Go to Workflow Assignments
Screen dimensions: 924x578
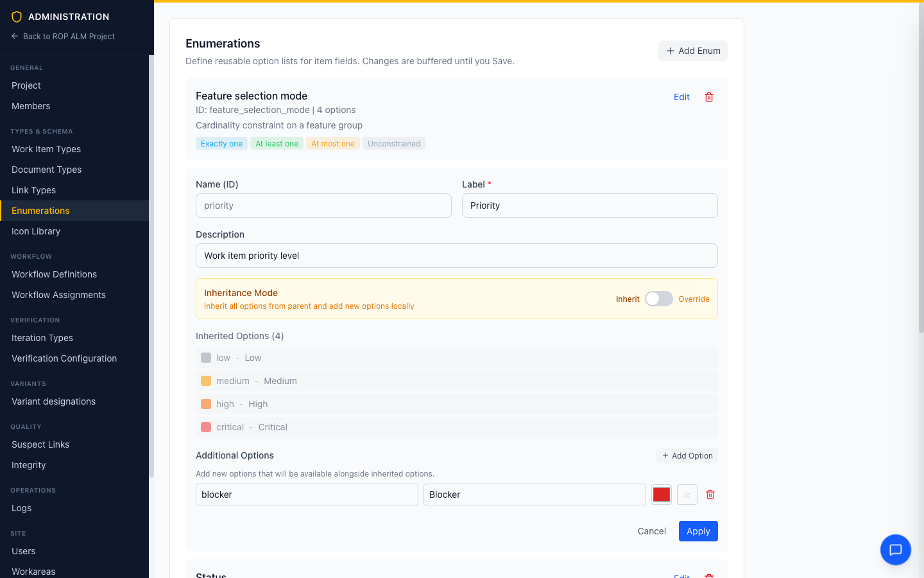[74, 295]
